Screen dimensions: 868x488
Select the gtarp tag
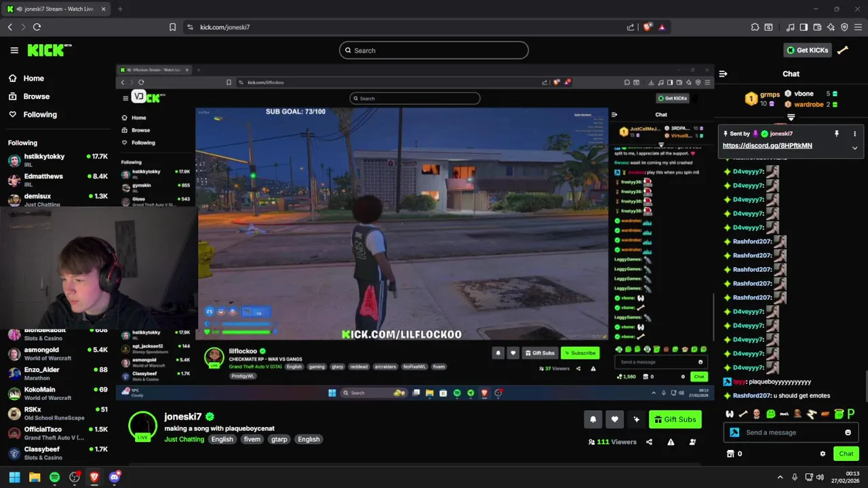point(279,439)
